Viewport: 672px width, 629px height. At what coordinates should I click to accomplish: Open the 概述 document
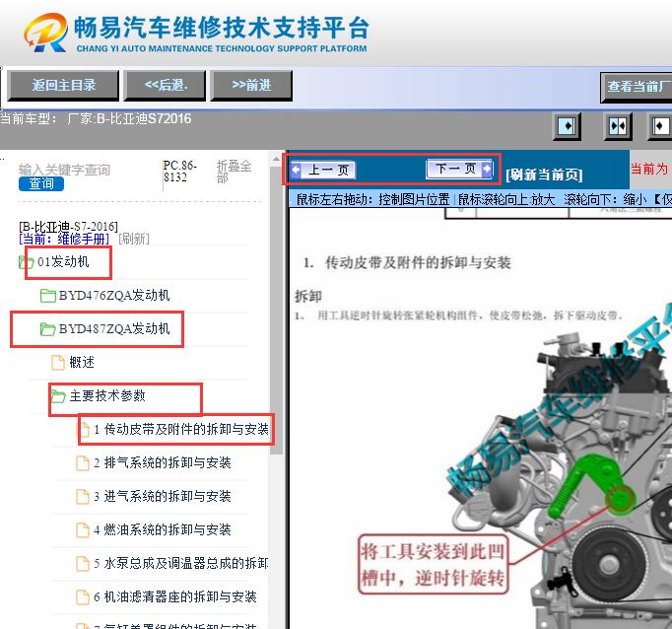click(82, 362)
